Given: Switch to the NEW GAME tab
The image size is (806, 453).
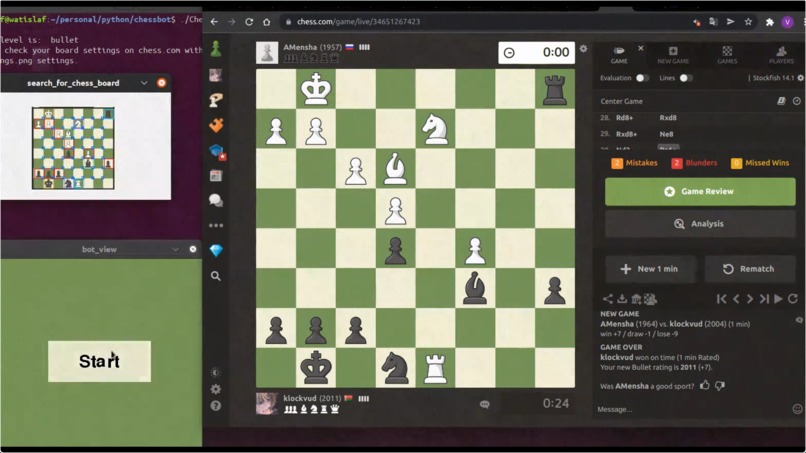Looking at the screenshot, I should pos(673,55).
